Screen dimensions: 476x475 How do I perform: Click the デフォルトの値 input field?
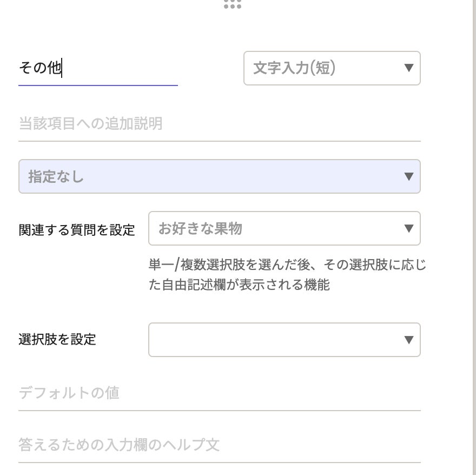(x=216, y=393)
